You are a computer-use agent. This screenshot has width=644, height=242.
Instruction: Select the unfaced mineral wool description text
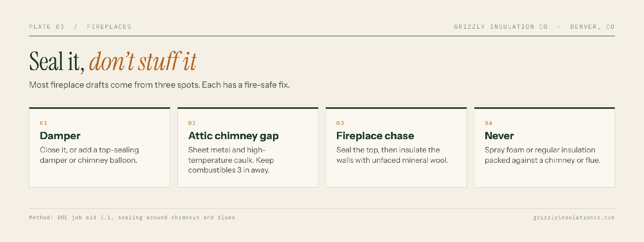pyautogui.click(x=392, y=155)
